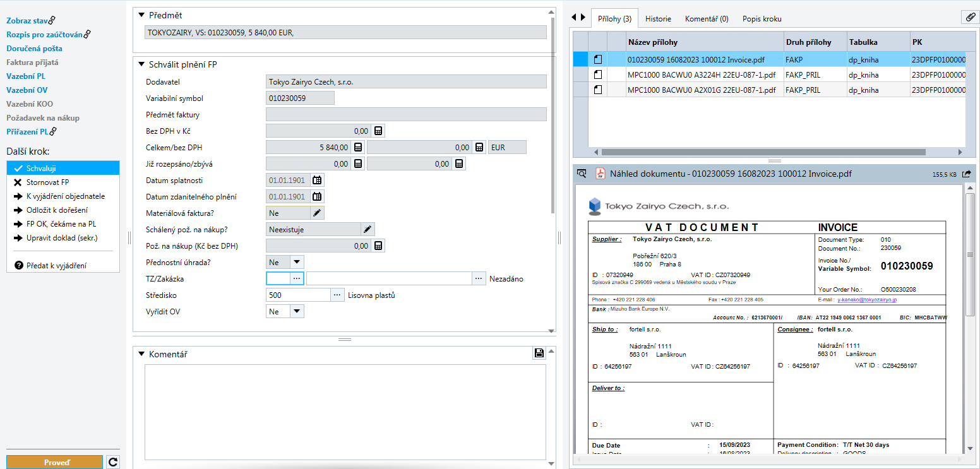Screen dimensions: 980x469
Task: Select Upravit doklad (sekr.) step
Action: (63, 238)
